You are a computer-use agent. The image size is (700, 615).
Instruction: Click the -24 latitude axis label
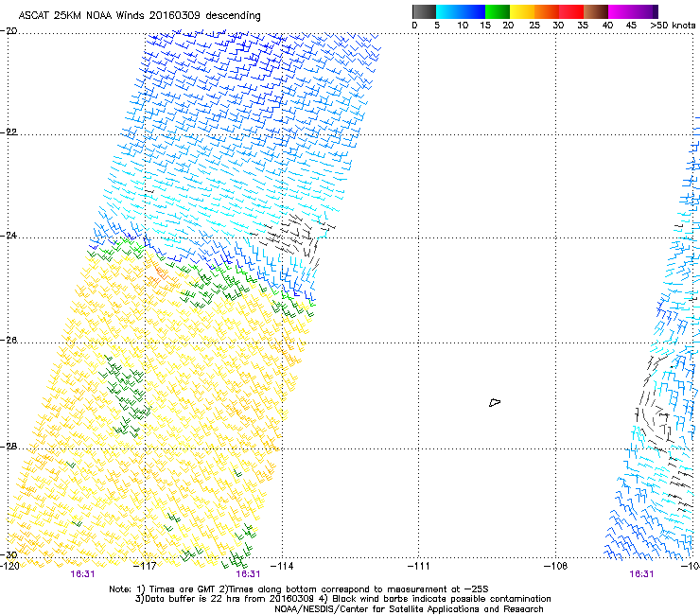(x=9, y=236)
